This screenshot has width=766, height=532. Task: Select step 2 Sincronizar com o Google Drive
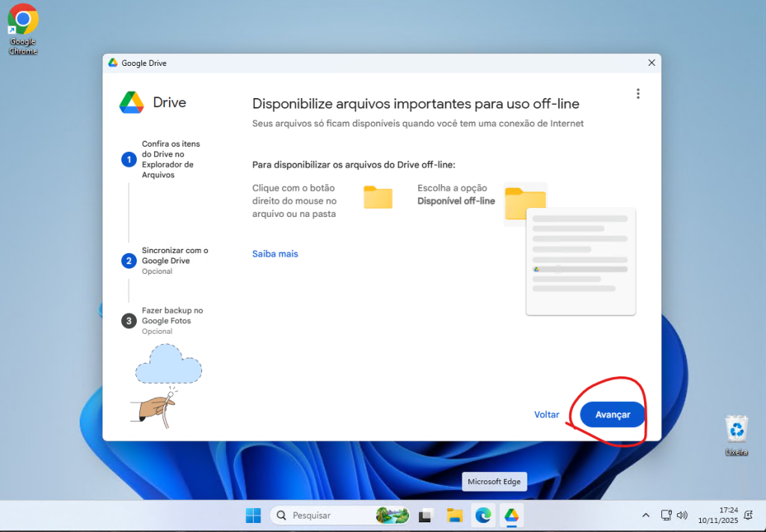point(174,256)
